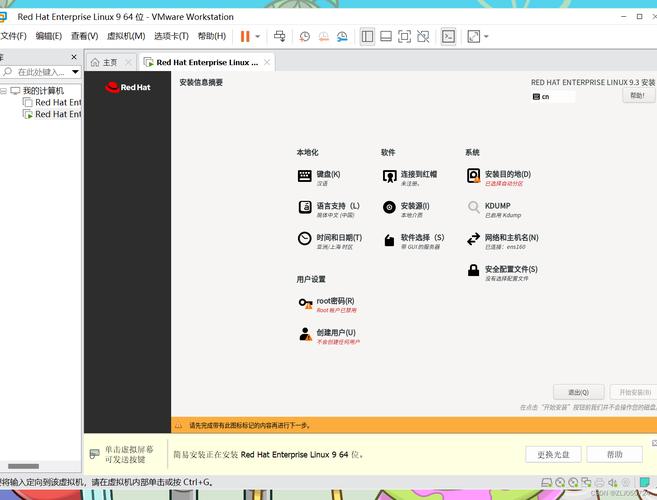Open 时间和日期(T) settings
Viewport: 657px width, 500px height.
coord(330,241)
